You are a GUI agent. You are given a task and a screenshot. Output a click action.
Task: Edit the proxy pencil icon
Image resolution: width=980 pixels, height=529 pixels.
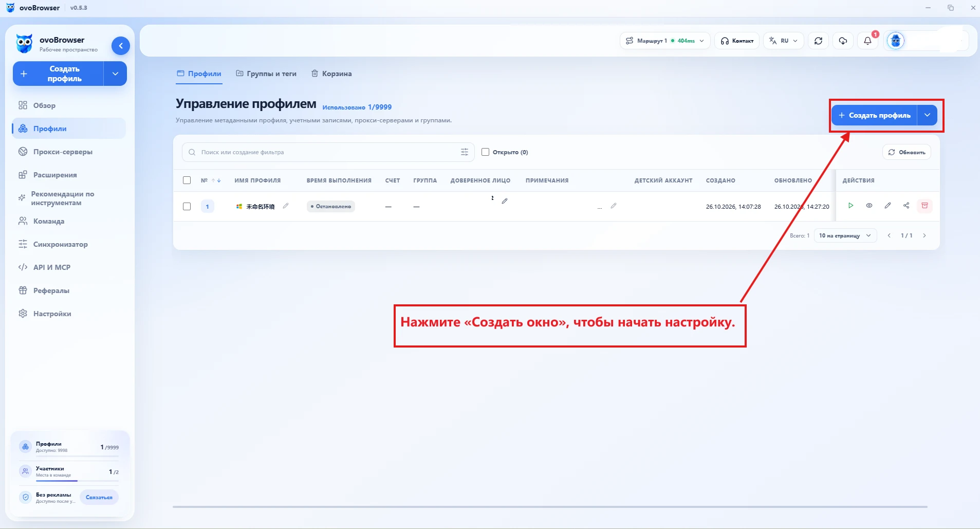(x=505, y=201)
